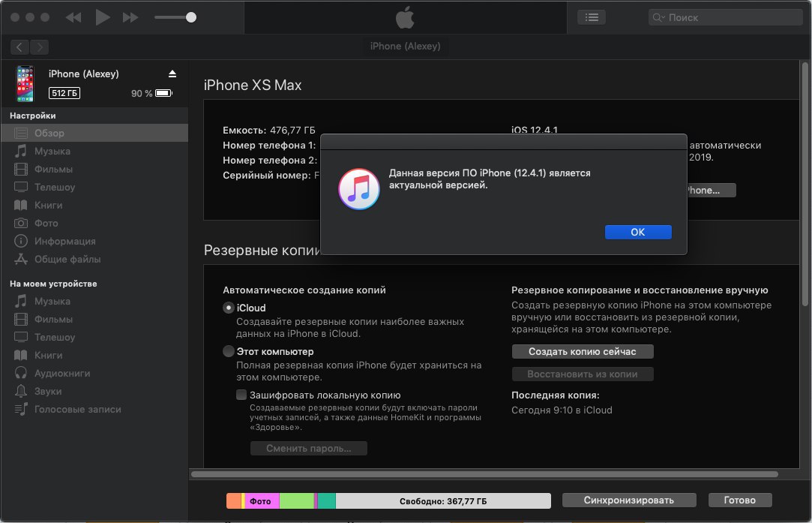The image size is (812, 523).
Task: Click the 512 ГБ capacity badge
Action: 64,93
